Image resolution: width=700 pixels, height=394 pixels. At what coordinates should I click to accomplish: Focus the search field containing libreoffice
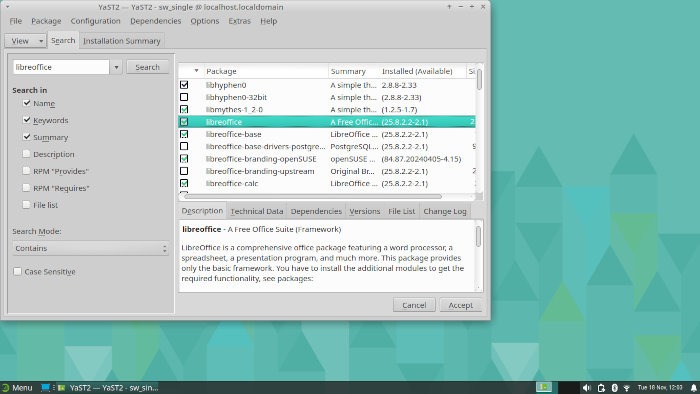tap(61, 67)
